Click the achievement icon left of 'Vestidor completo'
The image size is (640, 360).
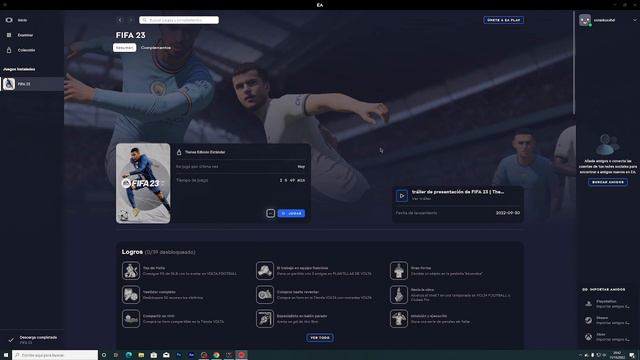click(x=131, y=295)
